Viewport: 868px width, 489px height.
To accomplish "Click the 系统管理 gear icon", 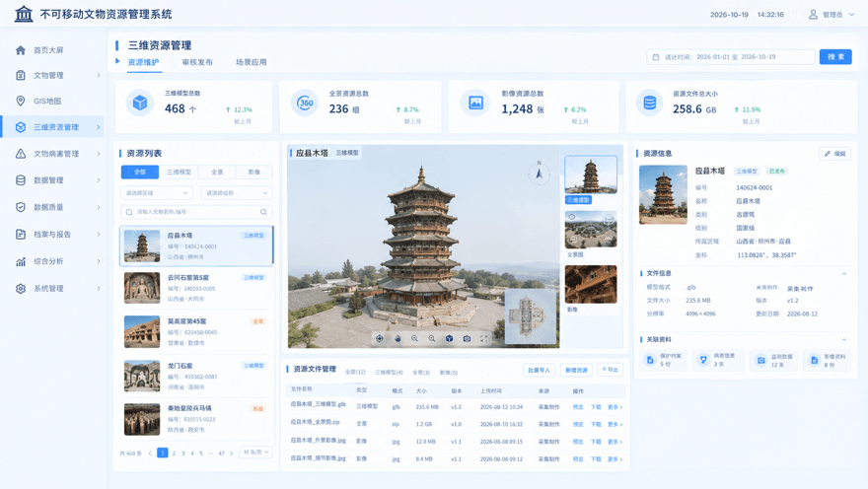I will 21,288.
